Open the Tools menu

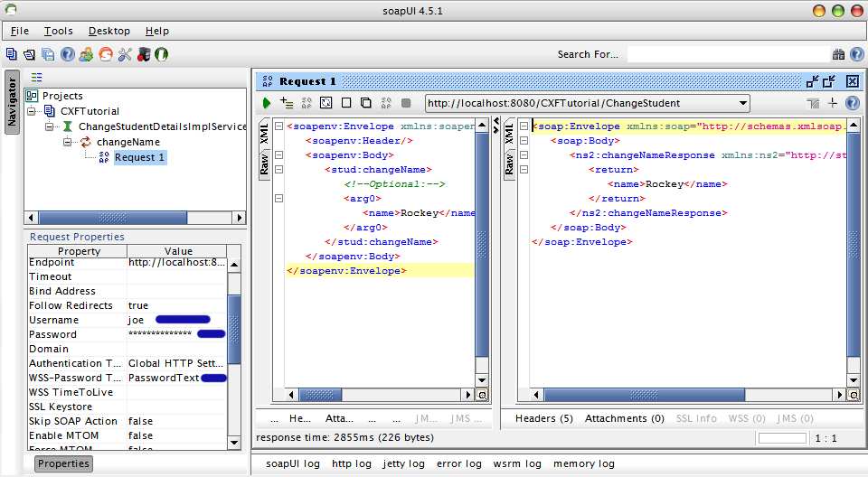tap(58, 31)
